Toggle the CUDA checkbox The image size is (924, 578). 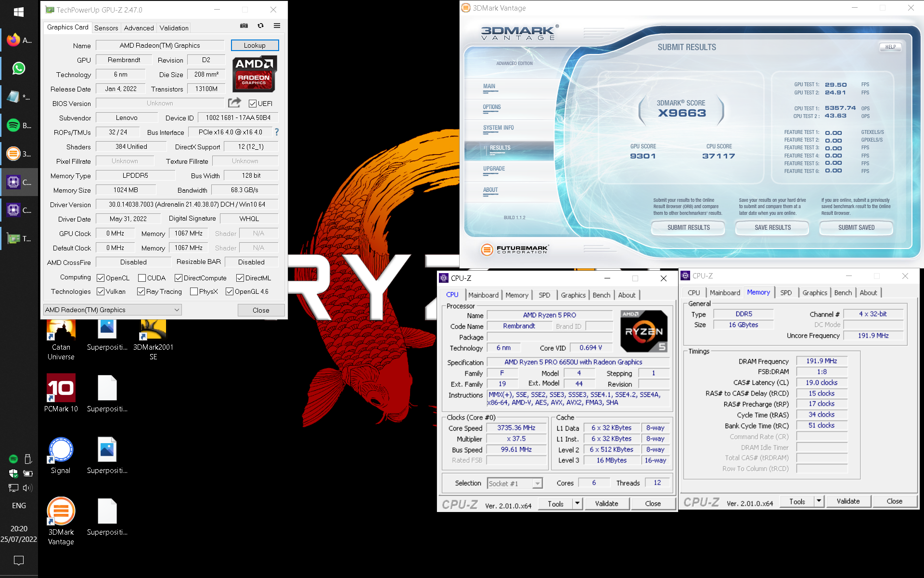(142, 278)
